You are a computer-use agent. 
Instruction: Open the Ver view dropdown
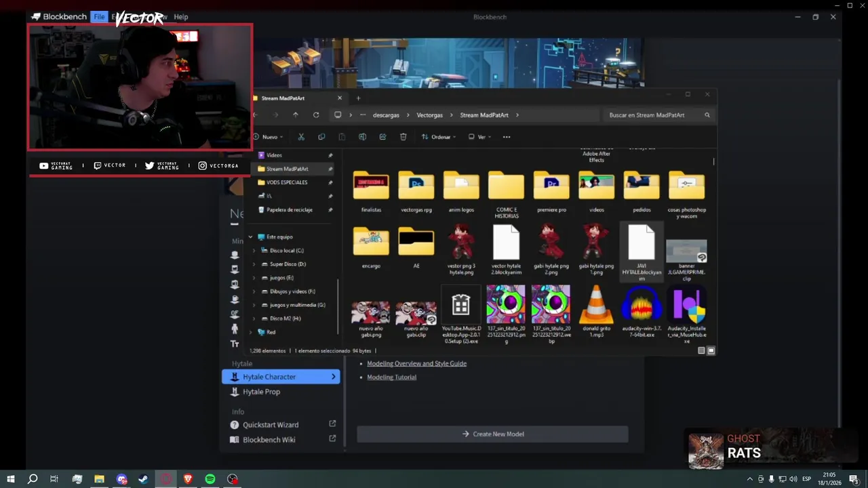pos(480,137)
